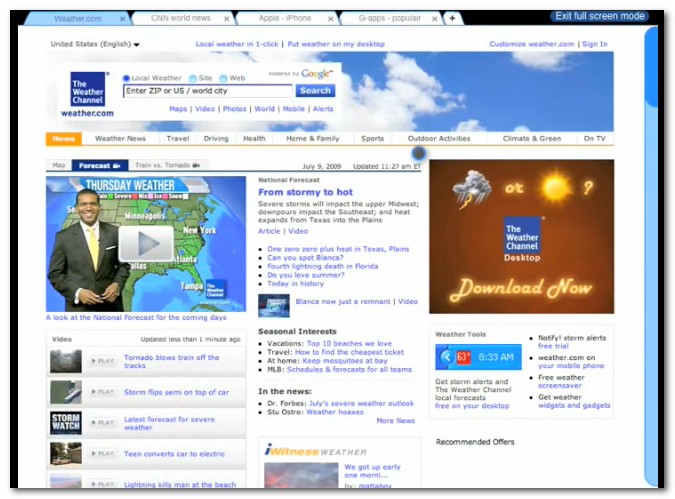The height and width of the screenshot is (499, 675).
Task: Open the semi on car video thumbnail
Action: pyautogui.click(x=66, y=392)
